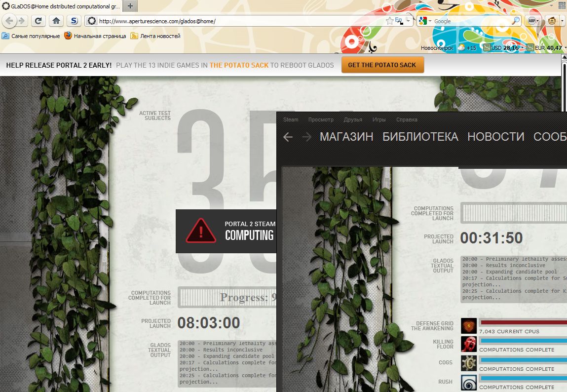567x392 pixels.
Task: Click the browser page GLaDOS textual output box
Action: (x=227, y=363)
